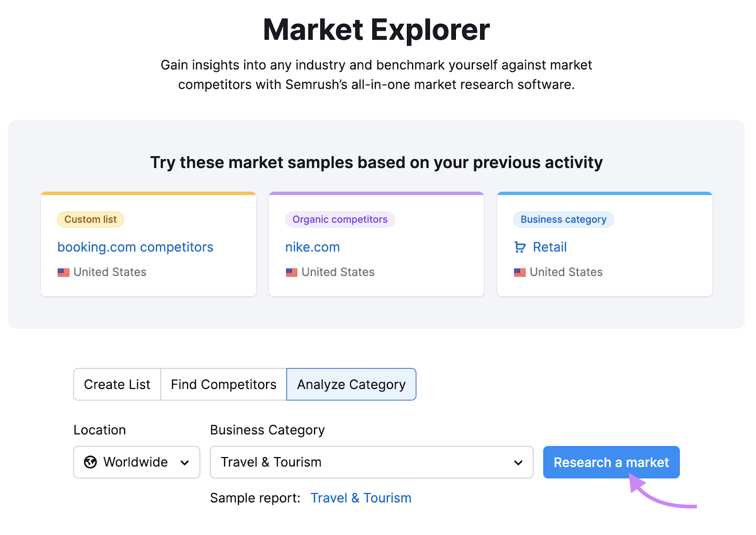Open the Worldwide location dropdown

[x=137, y=462]
